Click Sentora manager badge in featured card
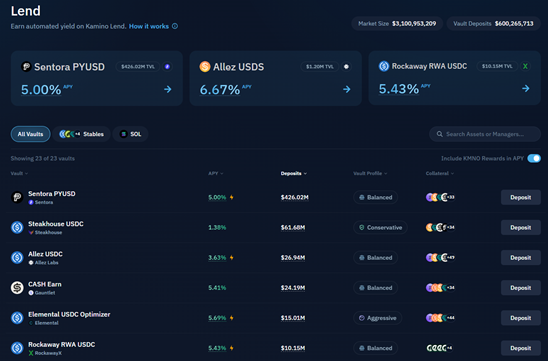 point(167,66)
